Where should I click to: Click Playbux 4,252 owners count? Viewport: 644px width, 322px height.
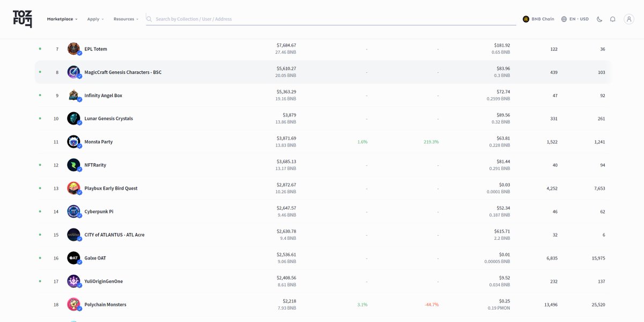point(552,188)
